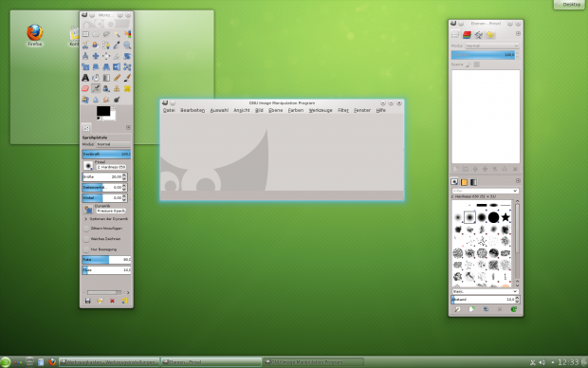Switch to the Patterns tab in brushes dock

(x=464, y=182)
